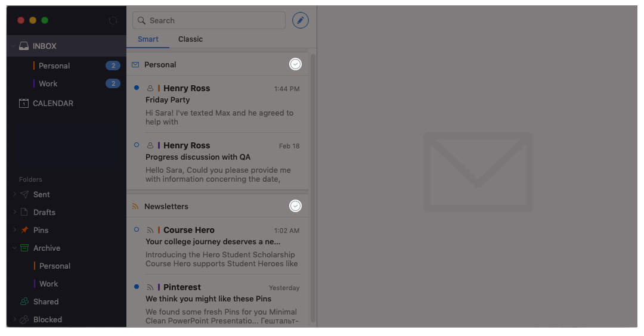The width and height of the screenshot is (644, 336).
Task: Click the magnifier icon in the search box
Action: tap(141, 20)
